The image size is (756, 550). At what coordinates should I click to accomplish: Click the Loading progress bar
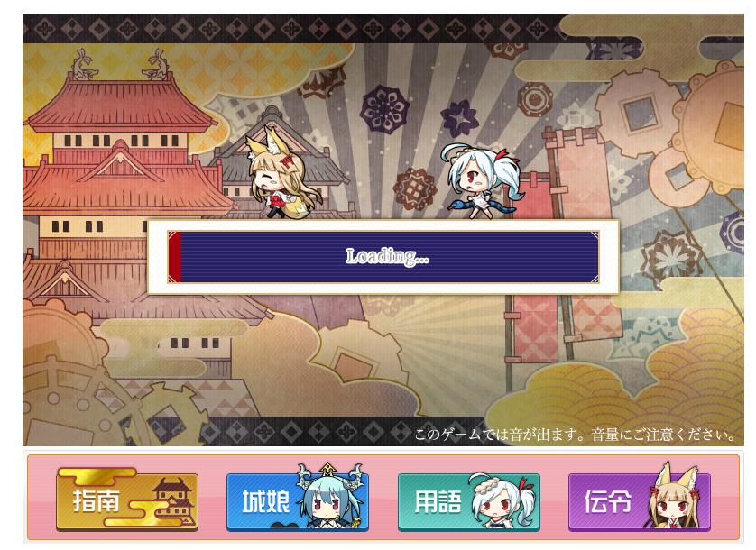coord(383,256)
